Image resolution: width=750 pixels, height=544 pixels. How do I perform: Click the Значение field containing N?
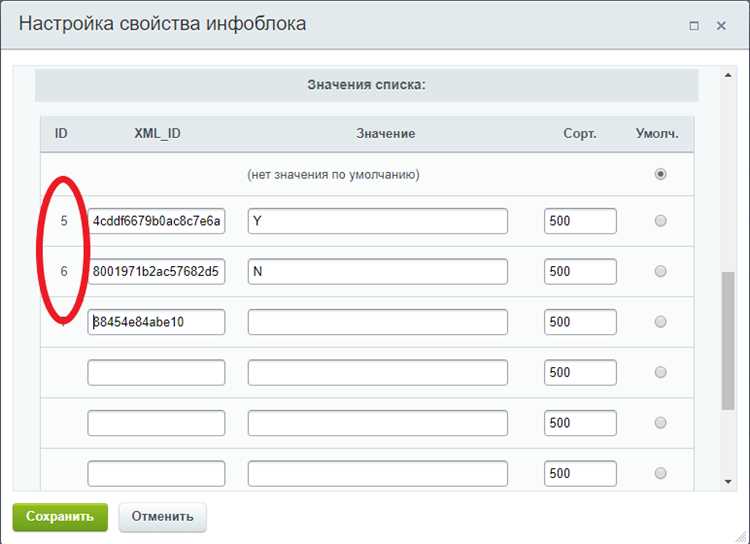(x=378, y=271)
